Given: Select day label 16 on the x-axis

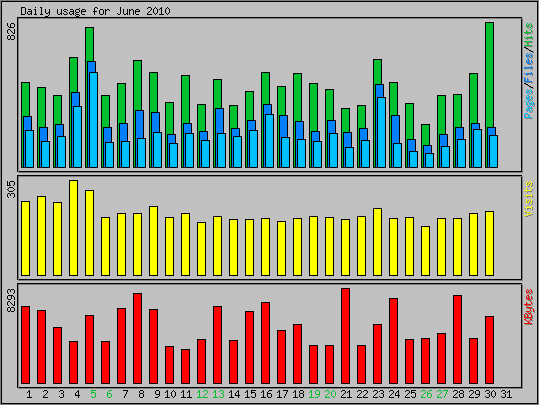Looking at the screenshot, I should pos(266,394).
